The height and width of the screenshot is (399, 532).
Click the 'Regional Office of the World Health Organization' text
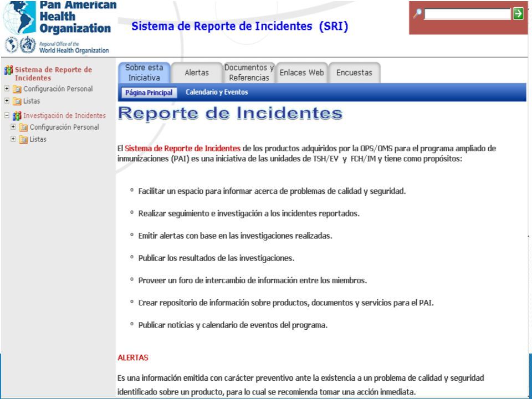[x=74, y=48]
